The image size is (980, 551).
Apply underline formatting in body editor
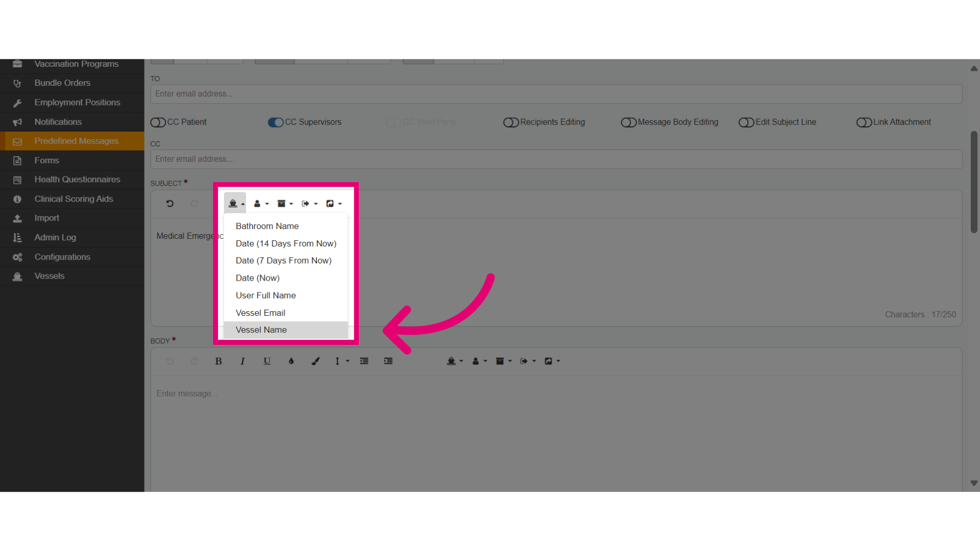[x=267, y=361]
